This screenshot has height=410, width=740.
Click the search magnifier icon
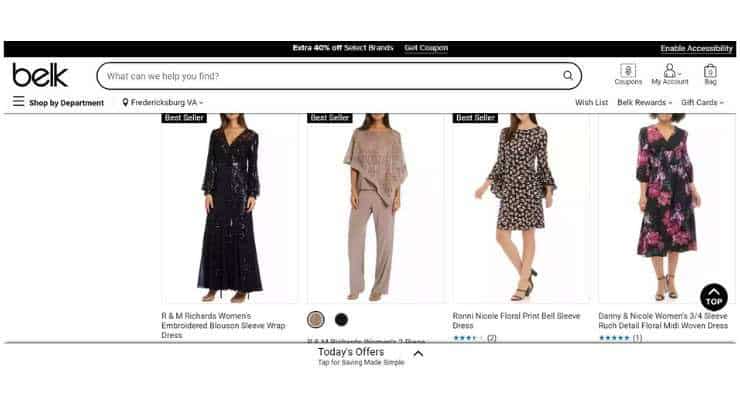click(x=568, y=75)
